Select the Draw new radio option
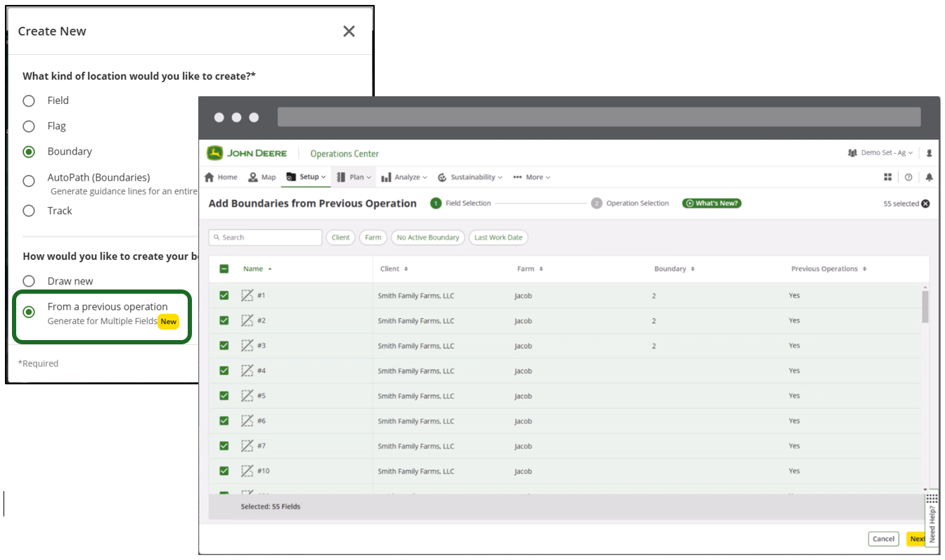This screenshot has height=560, width=945. [29, 281]
